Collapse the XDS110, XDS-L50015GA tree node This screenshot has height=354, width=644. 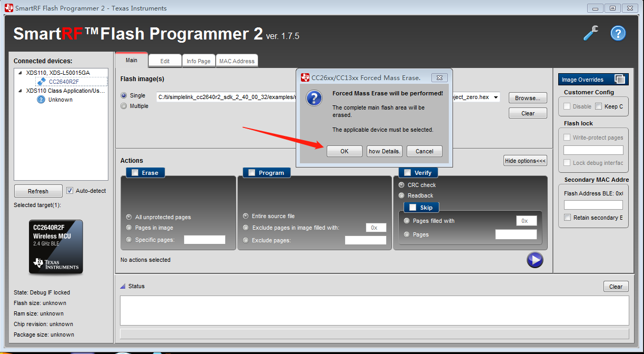click(x=21, y=73)
